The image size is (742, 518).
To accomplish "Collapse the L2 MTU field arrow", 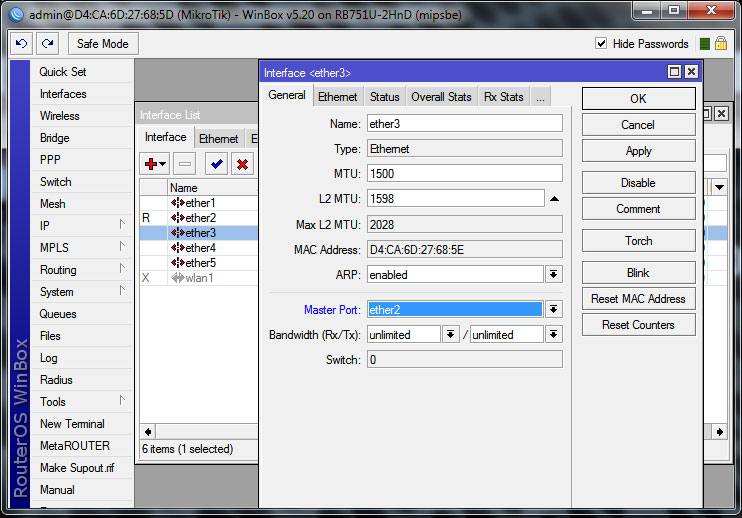I will [x=554, y=199].
